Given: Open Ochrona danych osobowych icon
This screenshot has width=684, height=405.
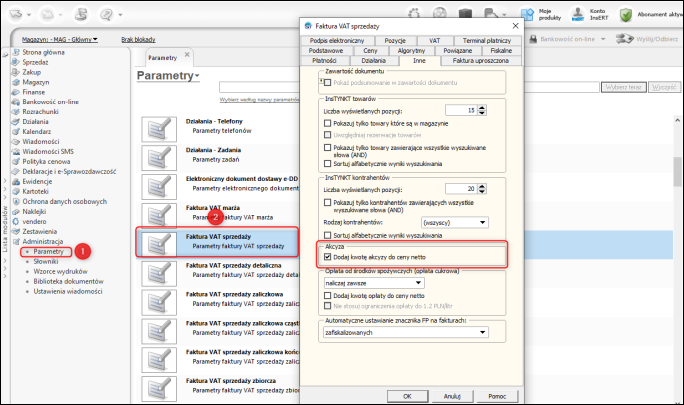Looking at the screenshot, I should (16, 201).
